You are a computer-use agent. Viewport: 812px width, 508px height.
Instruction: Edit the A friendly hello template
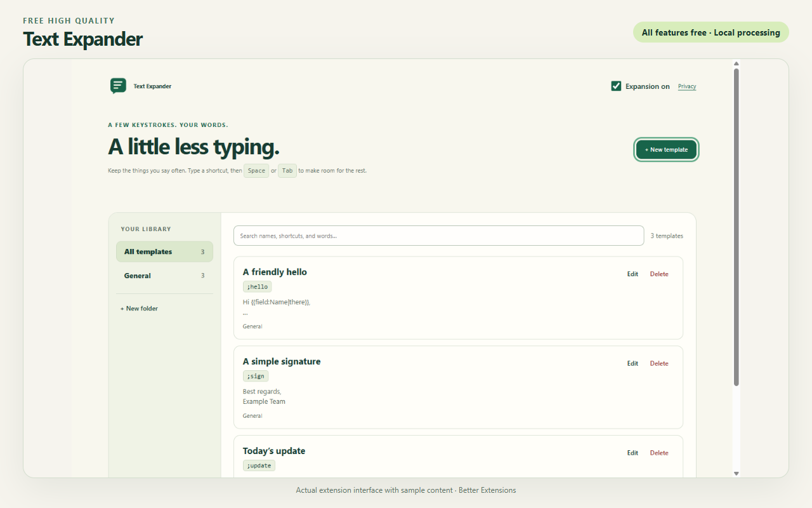click(632, 274)
